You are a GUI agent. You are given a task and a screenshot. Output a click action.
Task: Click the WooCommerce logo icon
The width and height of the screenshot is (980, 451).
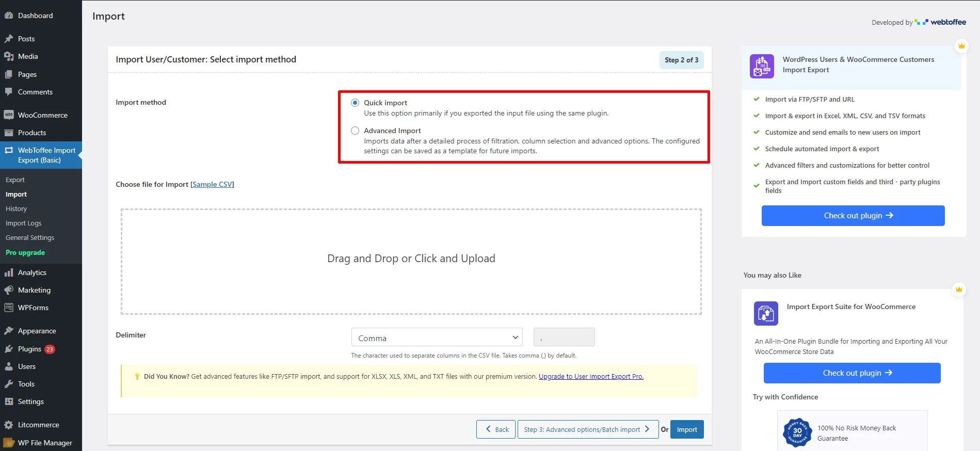pos(9,115)
